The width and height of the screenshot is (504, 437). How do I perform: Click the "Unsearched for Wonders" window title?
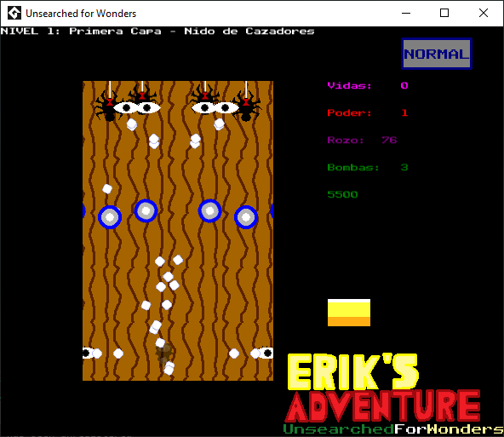(81, 14)
